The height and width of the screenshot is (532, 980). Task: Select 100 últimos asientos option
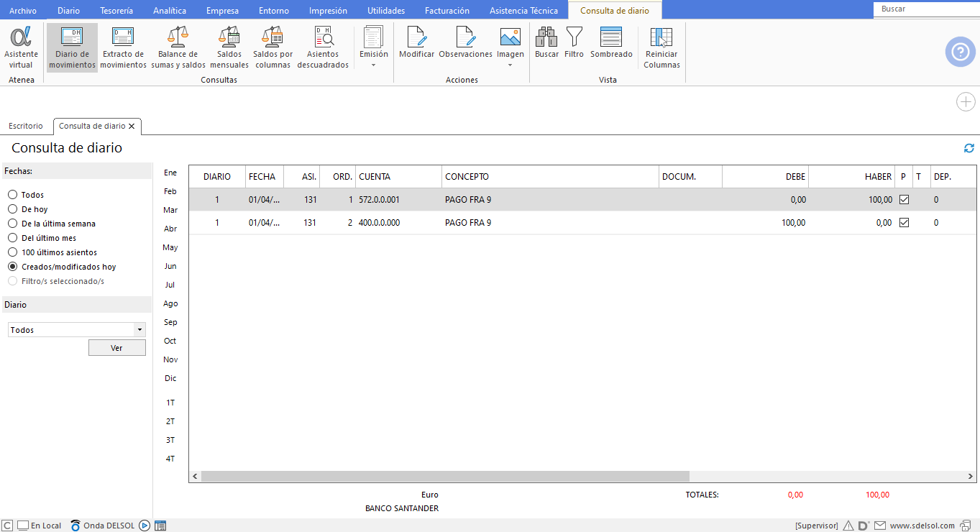13,252
